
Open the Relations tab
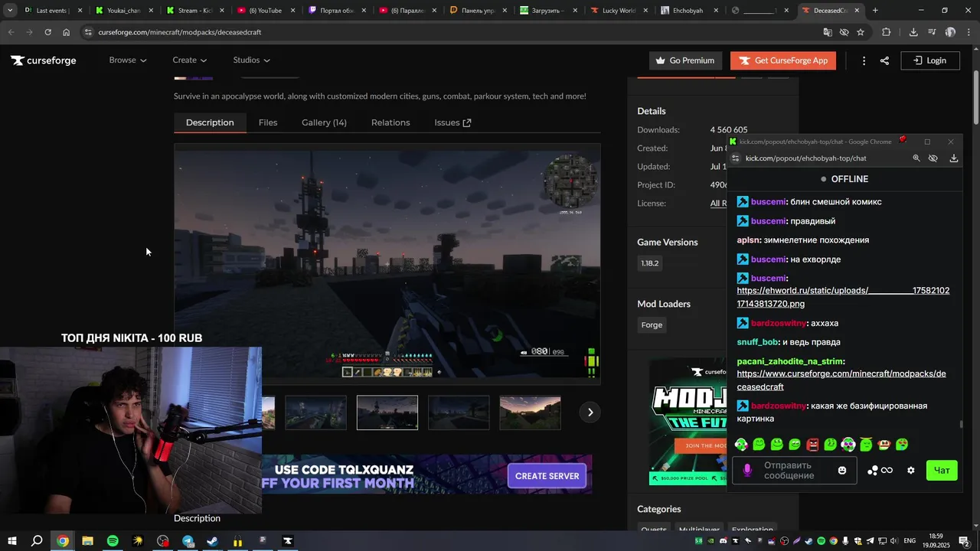(x=390, y=122)
